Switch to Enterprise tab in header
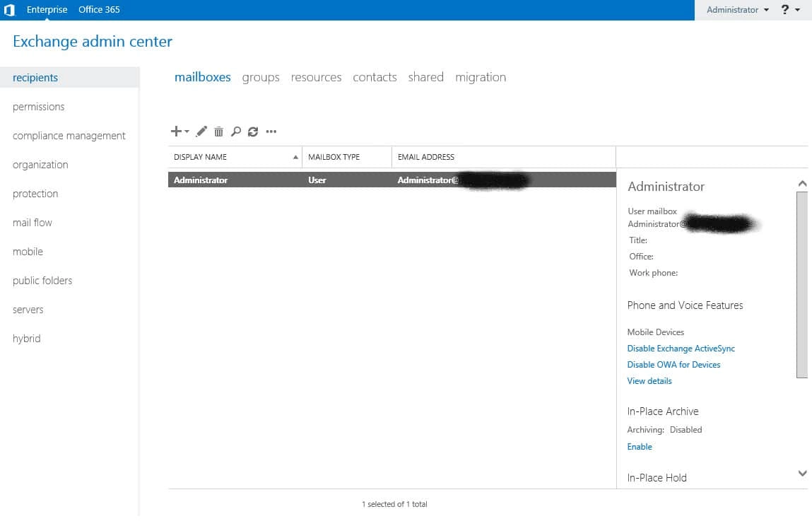Viewport: 812px width, 526px height. (47, 9)
